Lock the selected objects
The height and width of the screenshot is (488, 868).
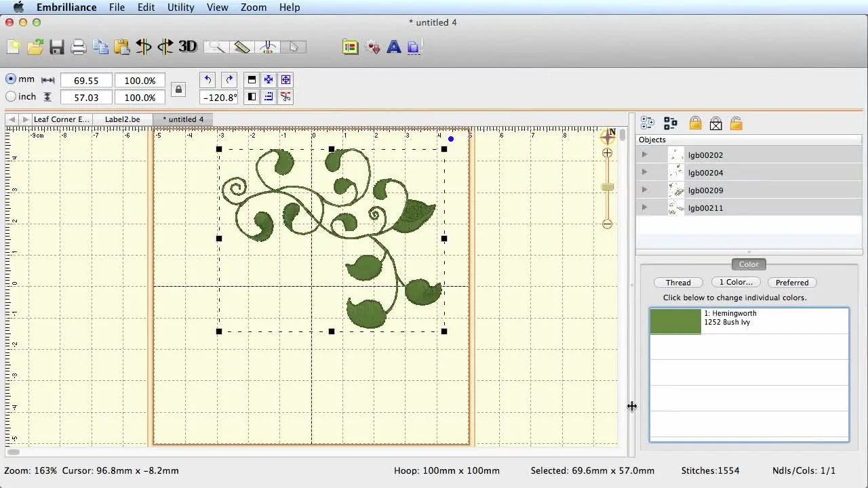(x=695, y=123)
